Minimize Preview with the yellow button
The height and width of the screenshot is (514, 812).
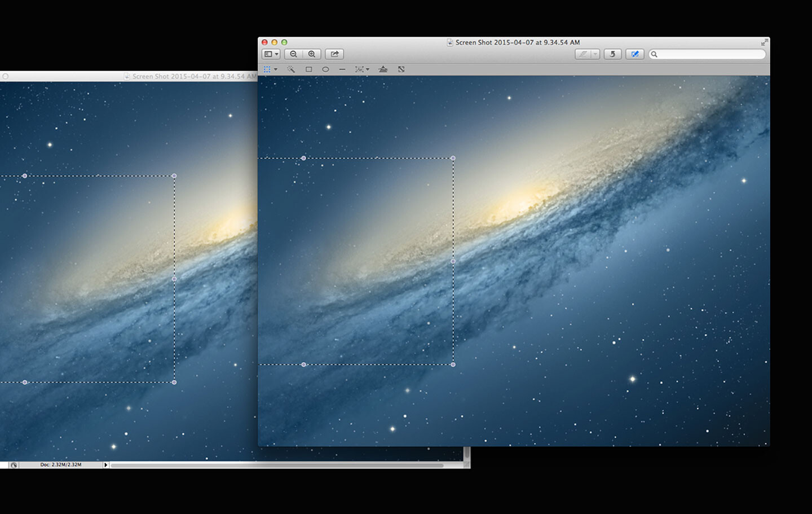275,42
